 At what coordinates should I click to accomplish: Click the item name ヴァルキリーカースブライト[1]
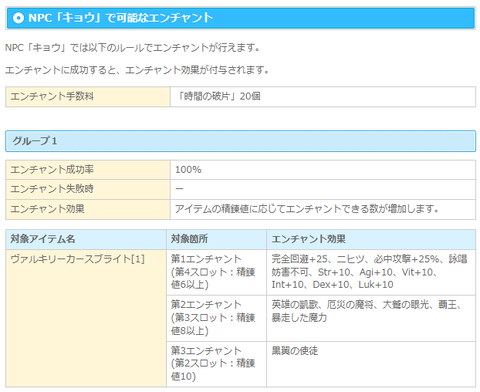pos(77,259)
